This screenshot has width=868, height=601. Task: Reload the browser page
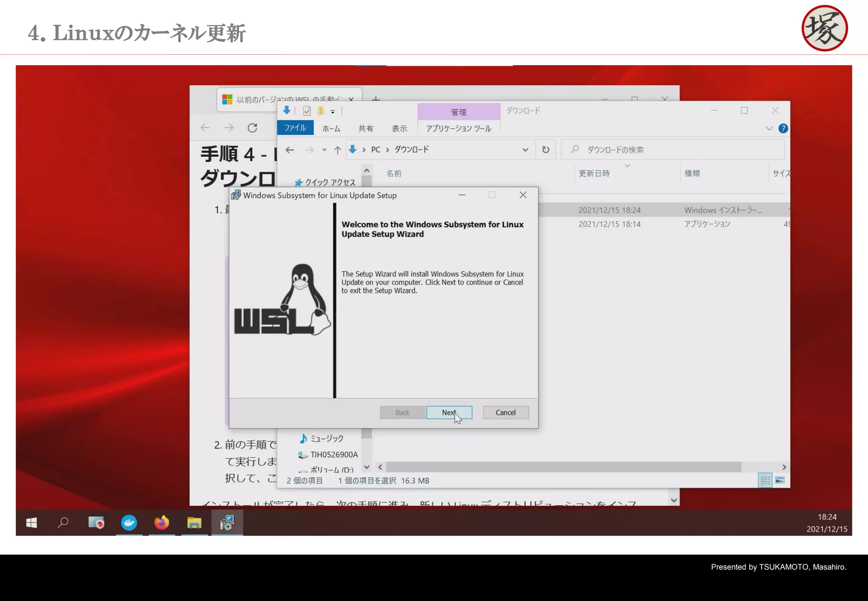253,128
